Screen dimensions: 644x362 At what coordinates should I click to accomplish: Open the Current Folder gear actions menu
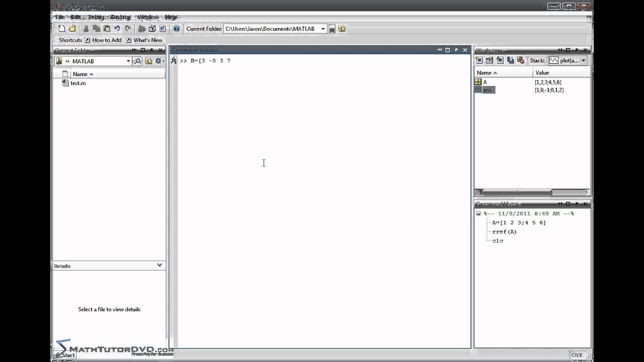click(x=159, y=61)
